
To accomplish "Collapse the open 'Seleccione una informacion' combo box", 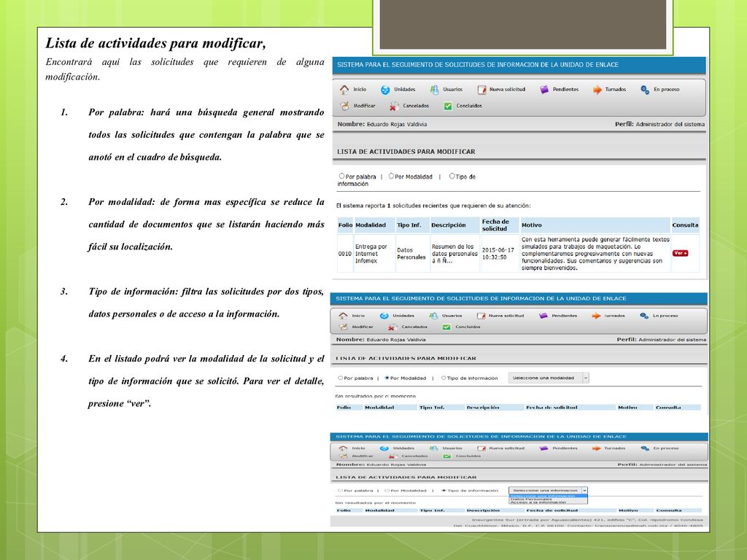I will tap(548, 491).
